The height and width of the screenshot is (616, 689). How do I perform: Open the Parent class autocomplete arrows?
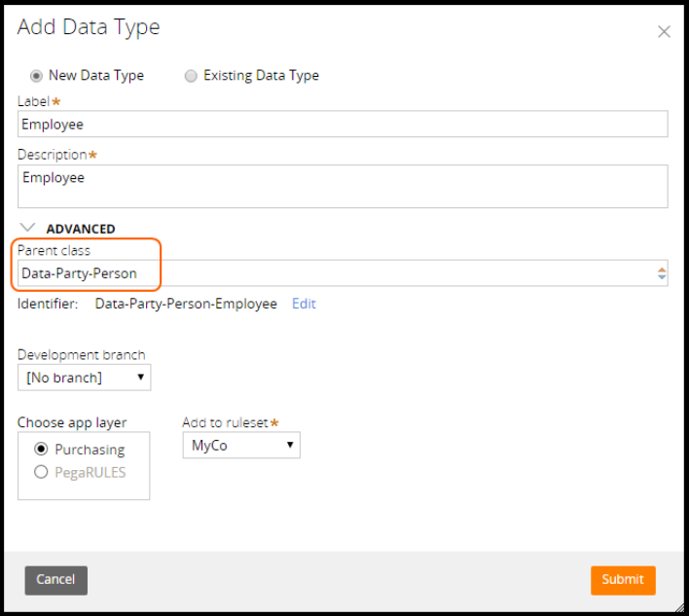click(x=662, y=273)
